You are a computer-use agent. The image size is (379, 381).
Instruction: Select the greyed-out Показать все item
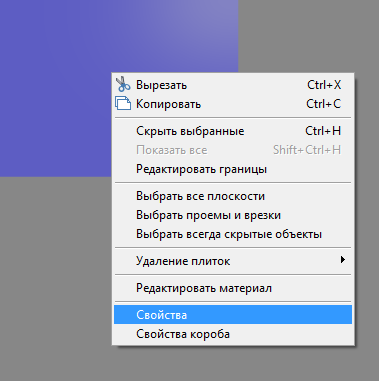point(233,150)
